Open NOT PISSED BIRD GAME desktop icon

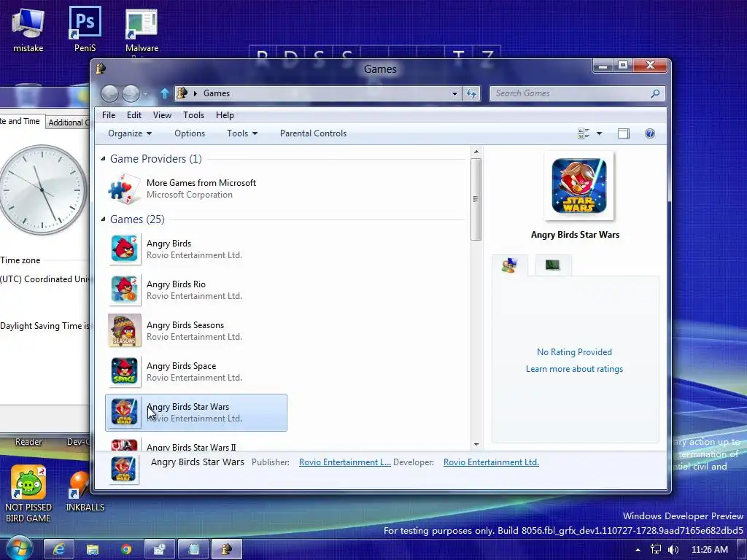click(x=28, y=494)
